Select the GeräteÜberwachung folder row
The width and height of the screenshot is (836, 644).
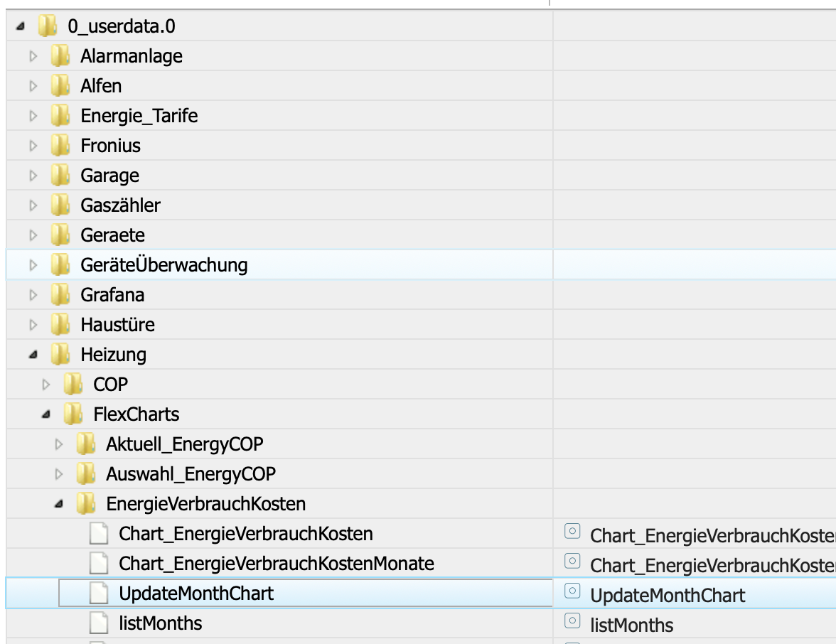164,265
